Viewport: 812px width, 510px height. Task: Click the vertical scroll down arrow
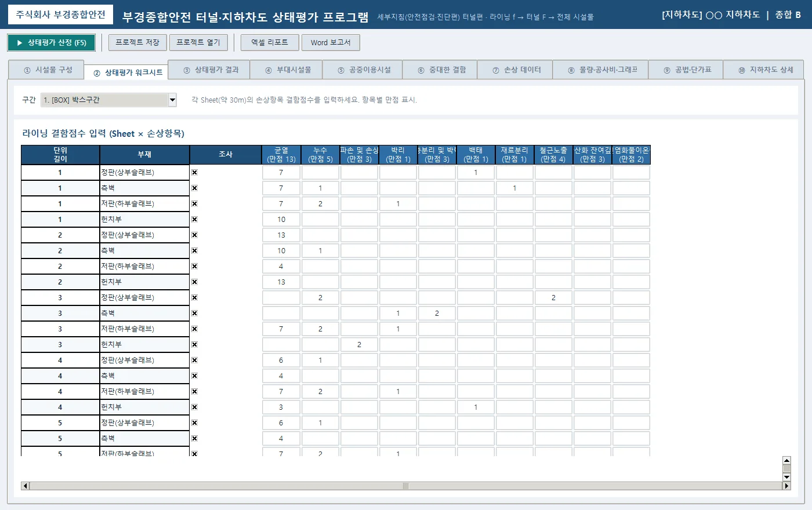[786, 477]
